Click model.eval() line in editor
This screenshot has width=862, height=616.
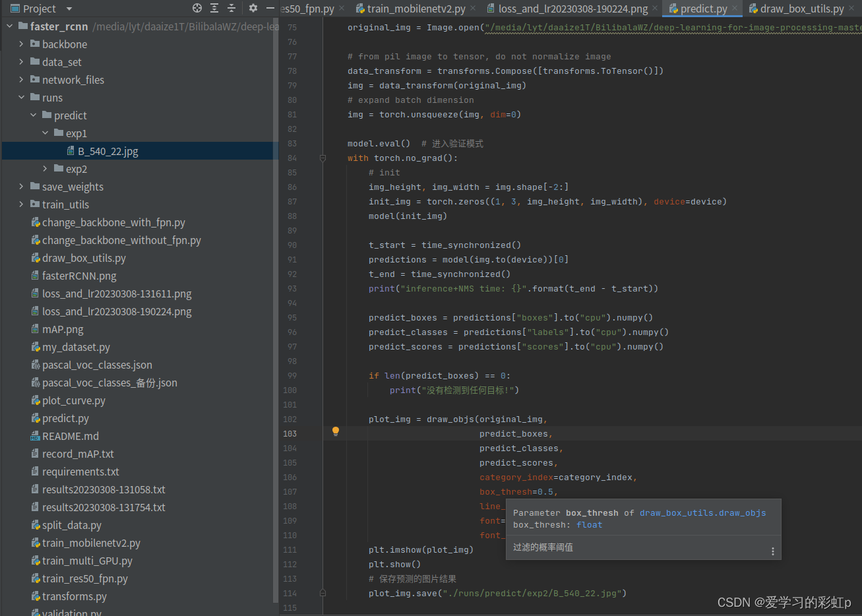(379, 143)
